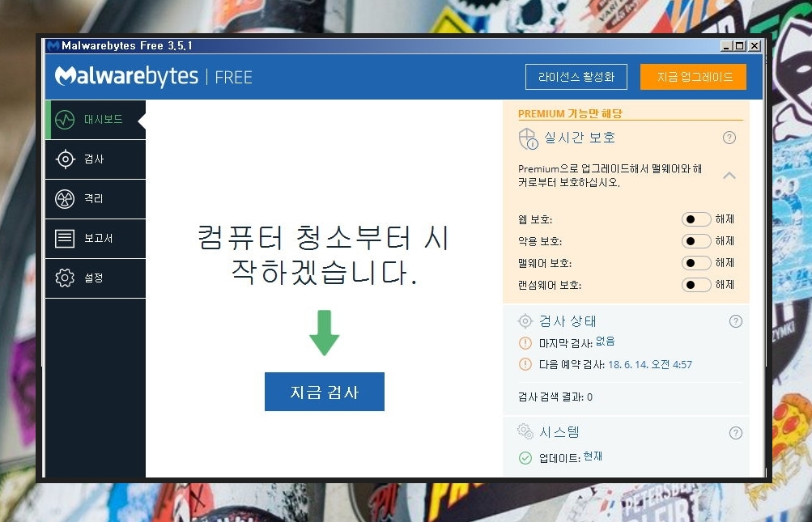Start scan with 지금 검사 button
812x522 pixels.
(324, 392)
